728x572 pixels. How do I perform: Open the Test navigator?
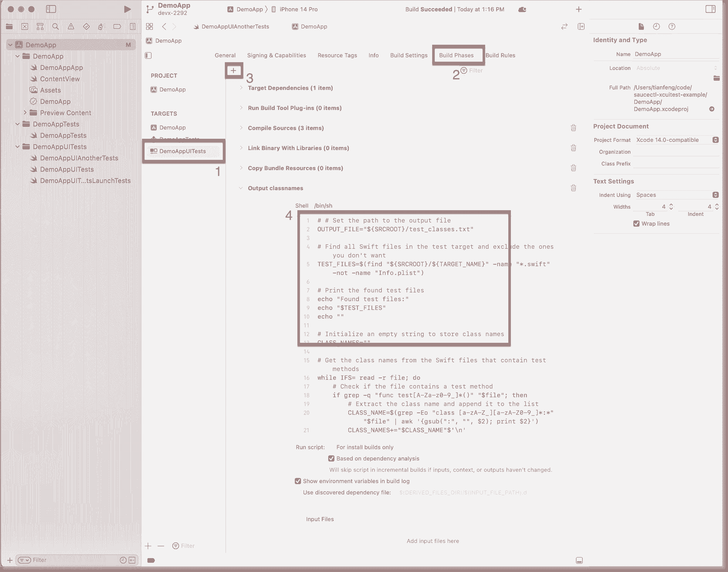[x=86, y=26]
